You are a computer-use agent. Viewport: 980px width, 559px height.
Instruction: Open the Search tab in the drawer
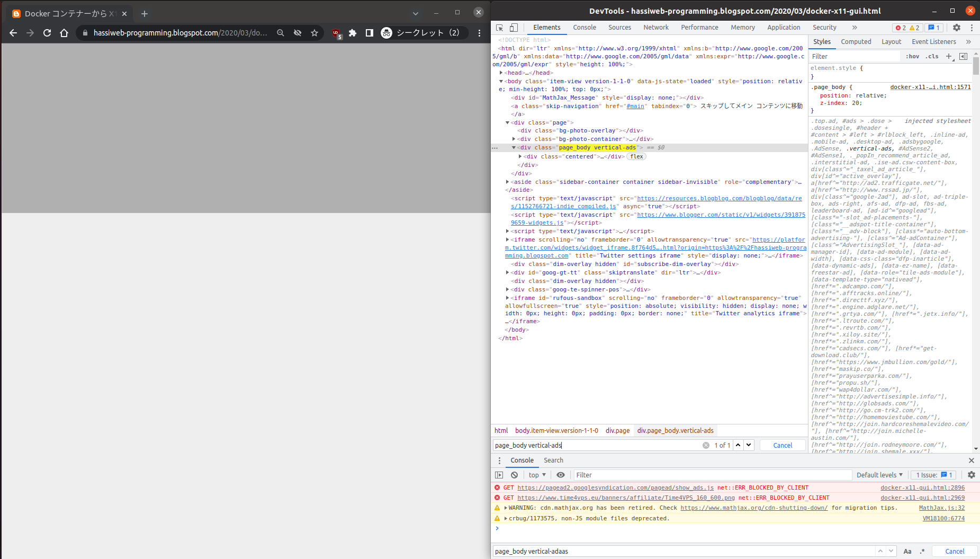pos(553,460)
